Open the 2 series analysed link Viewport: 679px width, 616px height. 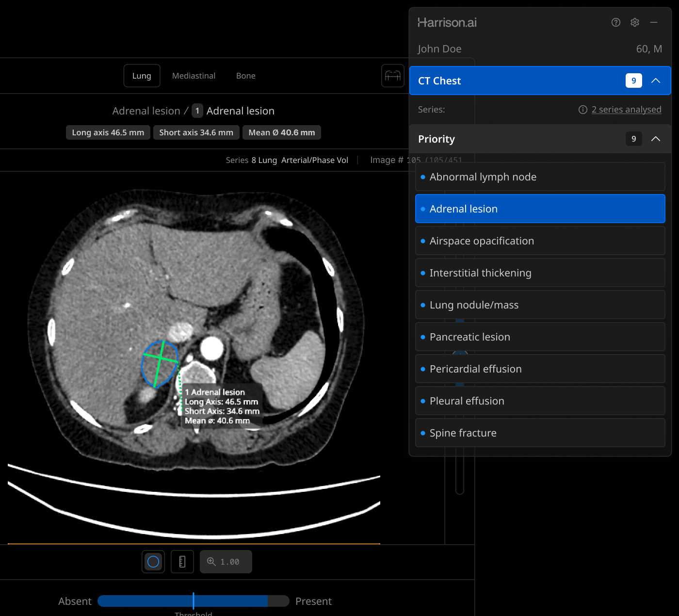pyautogui.click(x=626, y=110)
